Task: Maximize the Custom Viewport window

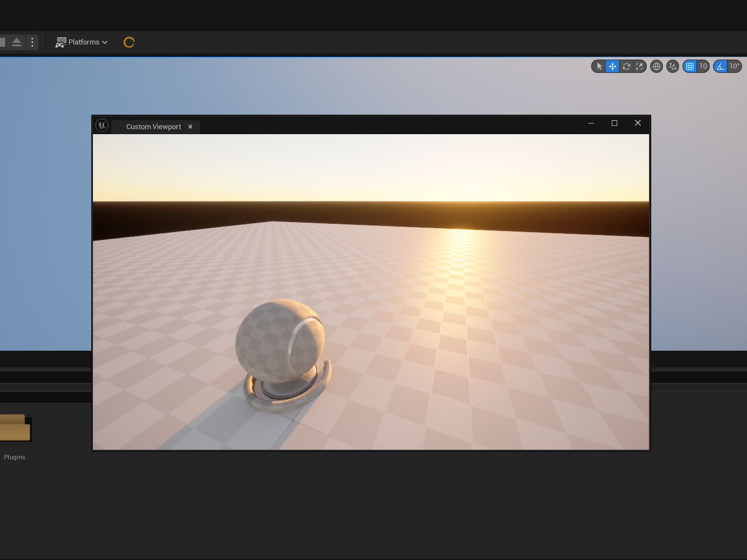Action: (615, 123)
